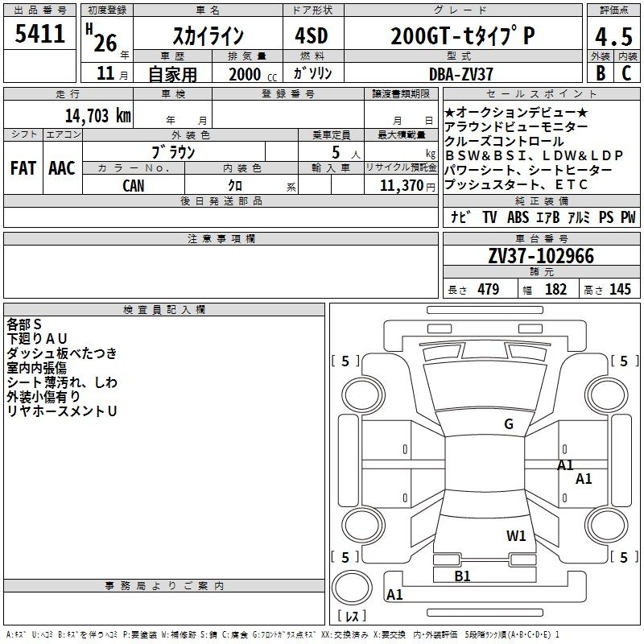
Task: Click ABS equipment label
Action: point(518,217)
